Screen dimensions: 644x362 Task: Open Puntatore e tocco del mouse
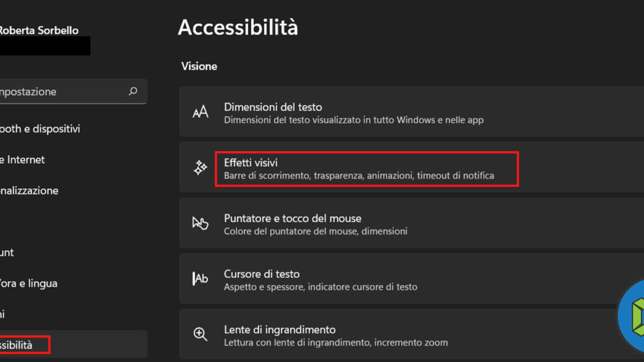[x=293, y=218]
